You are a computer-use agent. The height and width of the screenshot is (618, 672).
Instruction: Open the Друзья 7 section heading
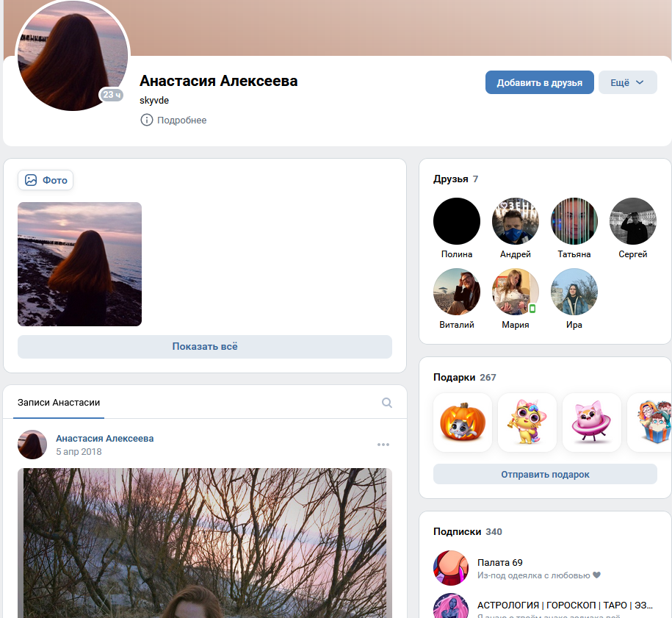coord(455,179)
